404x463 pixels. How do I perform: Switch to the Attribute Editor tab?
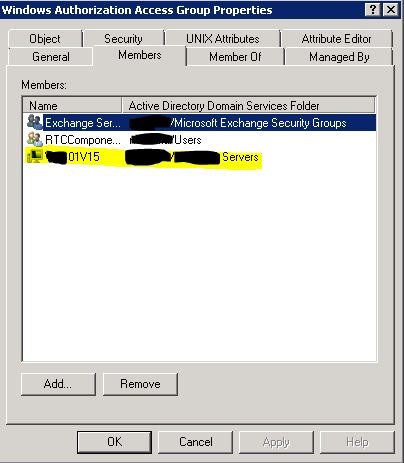point(336,39)
